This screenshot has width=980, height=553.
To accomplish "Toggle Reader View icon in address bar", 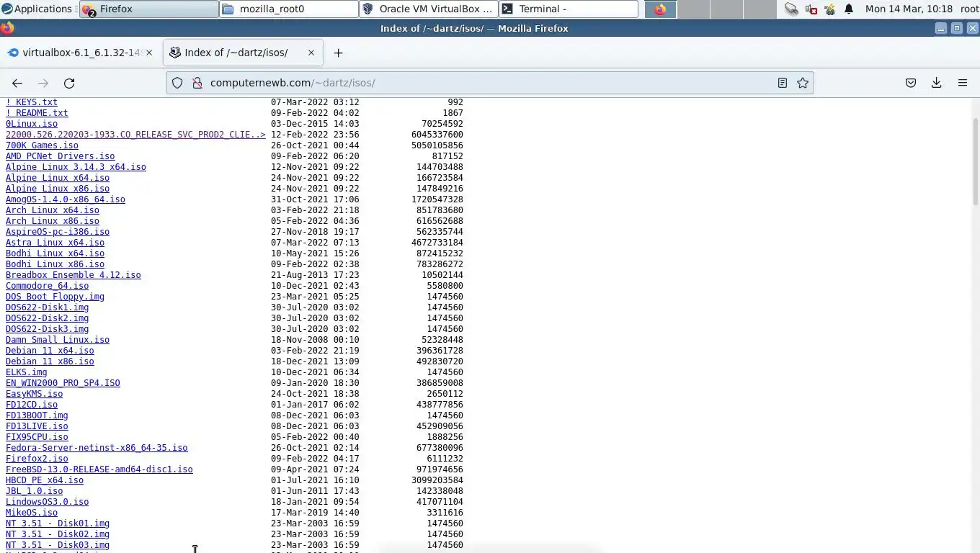I will click(783, 83).
